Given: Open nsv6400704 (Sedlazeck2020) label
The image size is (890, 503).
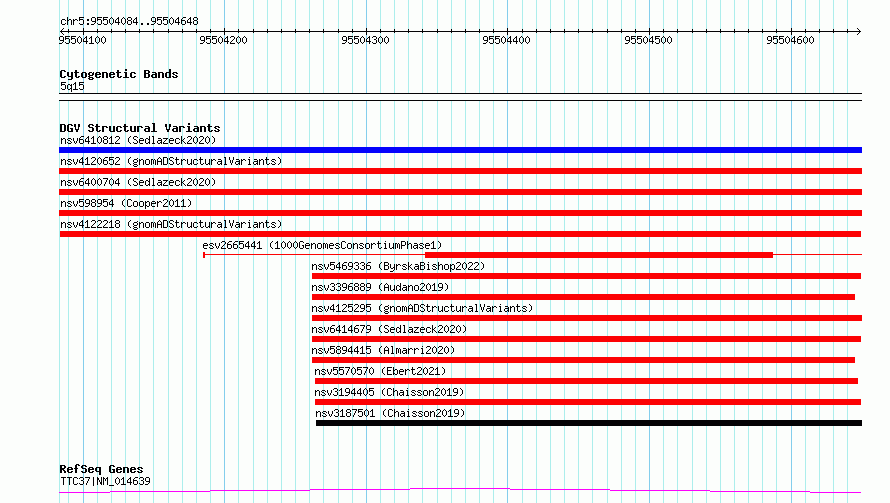Looking at the screenshot, I should 138,182.
